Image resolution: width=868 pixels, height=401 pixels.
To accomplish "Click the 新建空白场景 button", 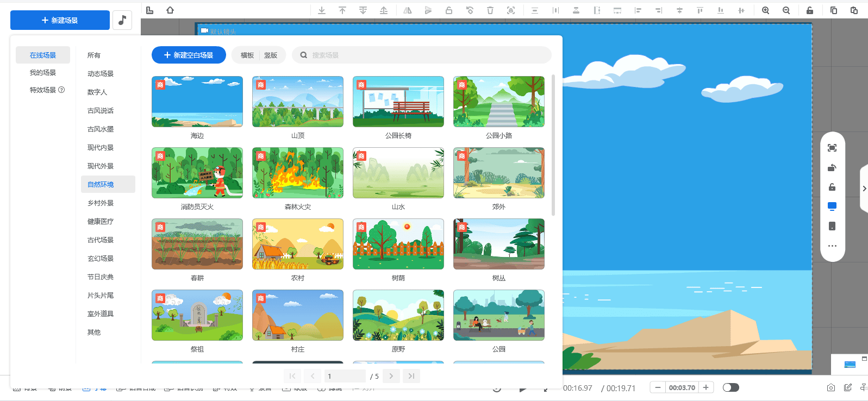I will pyautogui.click(x=189, y=55).
